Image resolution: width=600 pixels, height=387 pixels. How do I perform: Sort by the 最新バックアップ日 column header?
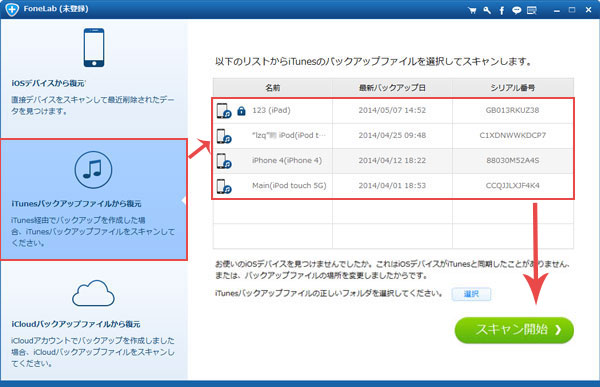click(392, 88)
